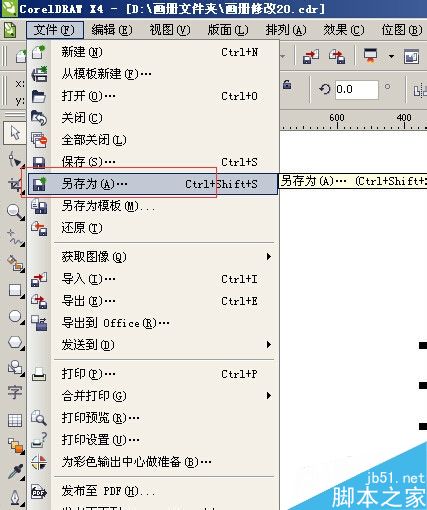Screen dimensions: 427x510
Task: Click the CorelDRAW document icon in menu bar
Action: coord(10,30)
